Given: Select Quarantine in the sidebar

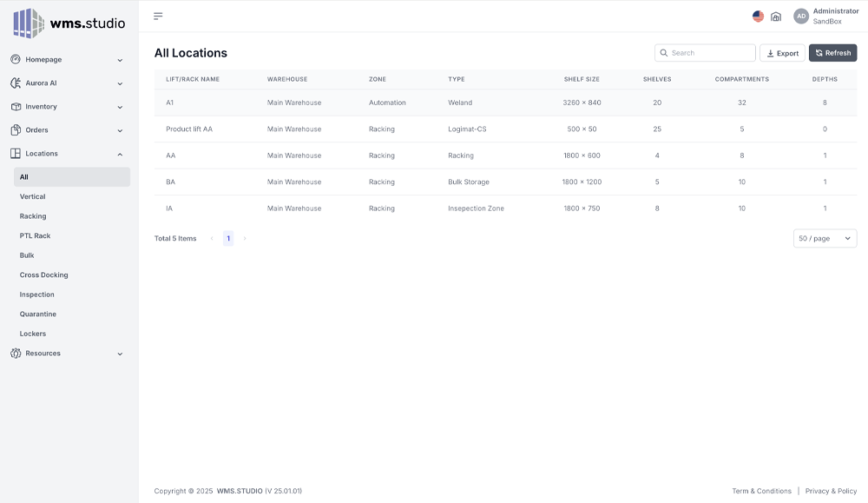Looking at the screenshot, I should (x=38, y=314).
